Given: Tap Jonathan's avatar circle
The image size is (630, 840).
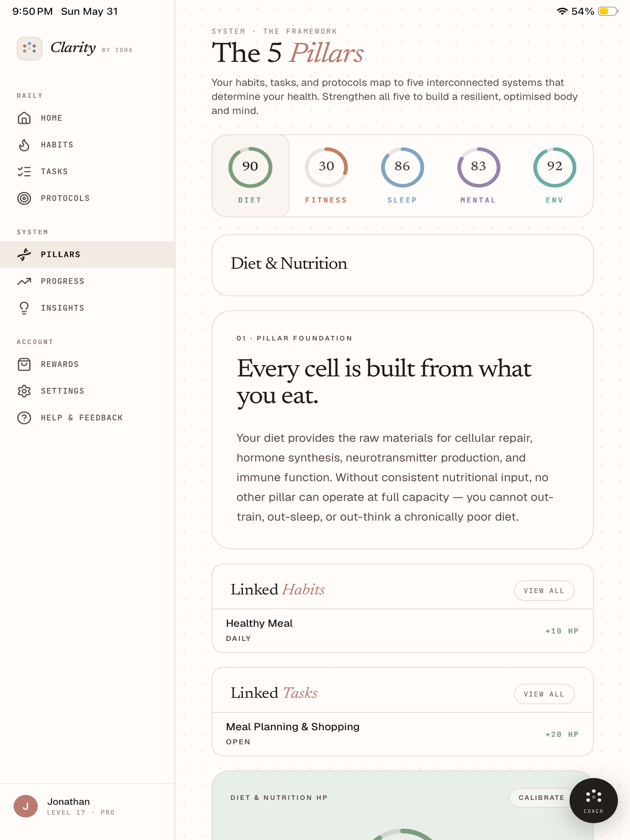Looking at the screenshot, I should click(x=26, y=806).
